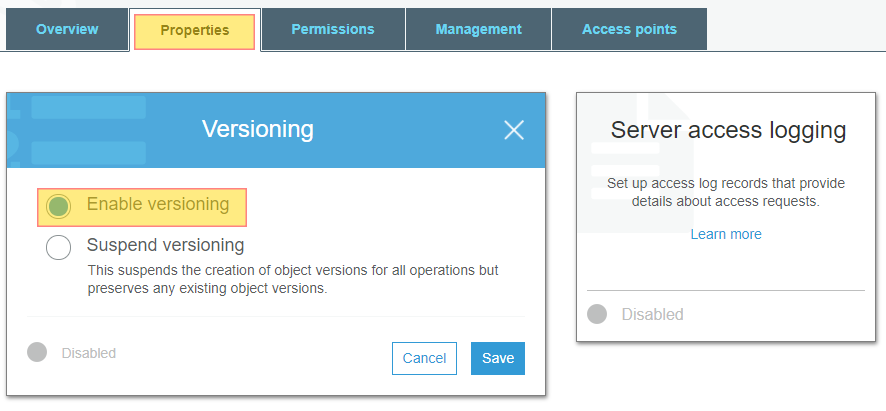Image resolution: width=886 pixels, height=411 pixels.
Task: Click the gray Disabled status dot under Versioning
Action: point(37,352)
